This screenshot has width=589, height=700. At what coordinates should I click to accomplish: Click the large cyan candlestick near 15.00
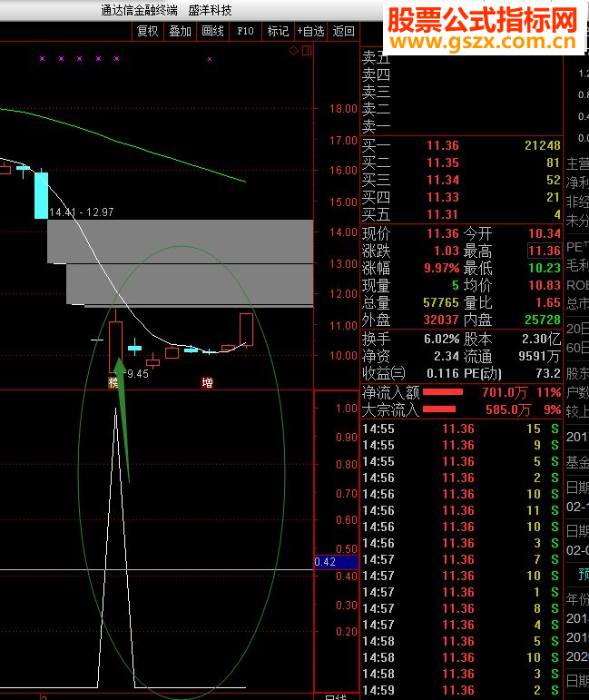[41, 195]
